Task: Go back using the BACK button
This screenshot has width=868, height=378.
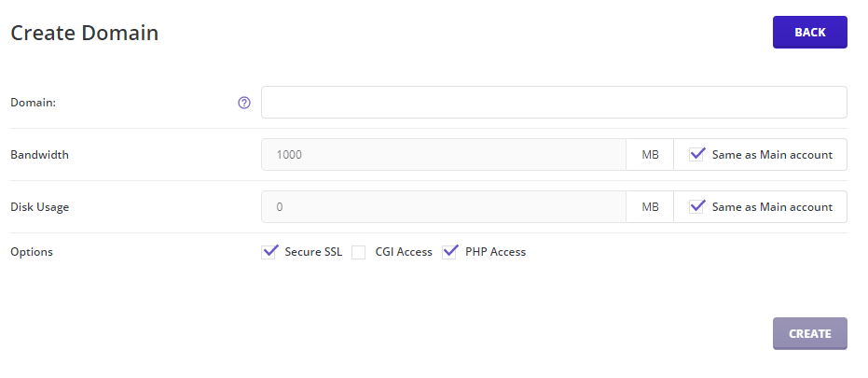Action: (809, 32)
